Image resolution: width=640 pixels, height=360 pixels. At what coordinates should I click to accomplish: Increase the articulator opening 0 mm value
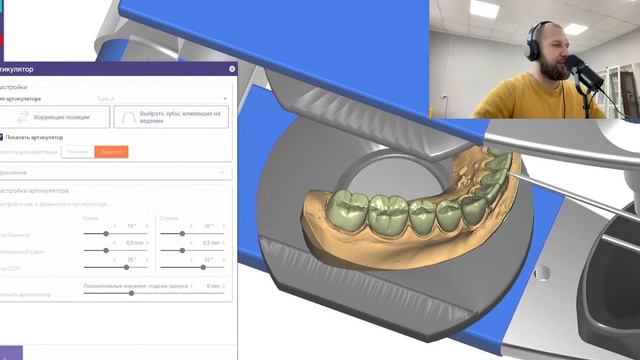coord(224,286)
